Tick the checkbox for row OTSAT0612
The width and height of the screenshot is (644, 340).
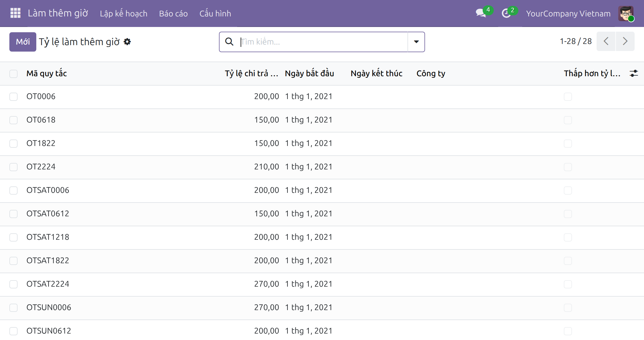tap(13, 214)
